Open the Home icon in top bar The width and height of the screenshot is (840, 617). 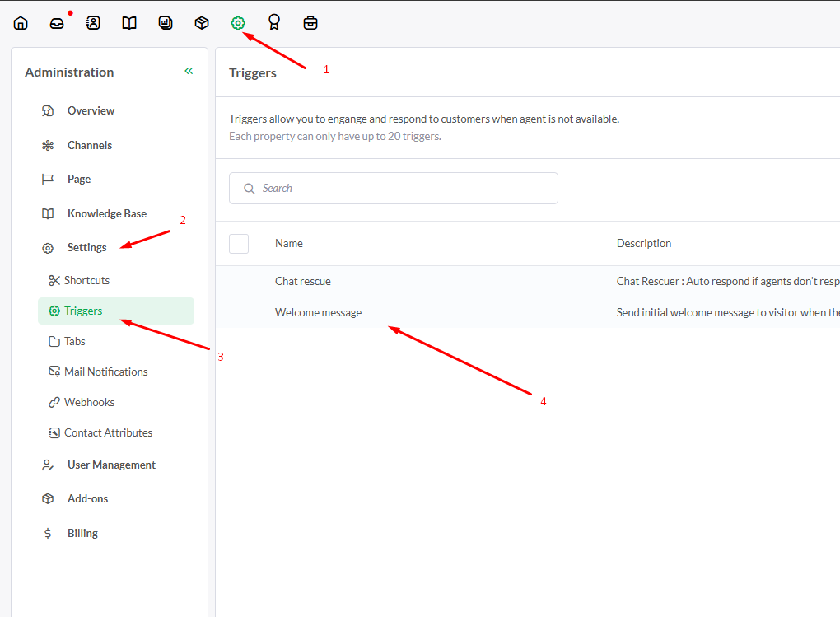click(x=21, y=23)
